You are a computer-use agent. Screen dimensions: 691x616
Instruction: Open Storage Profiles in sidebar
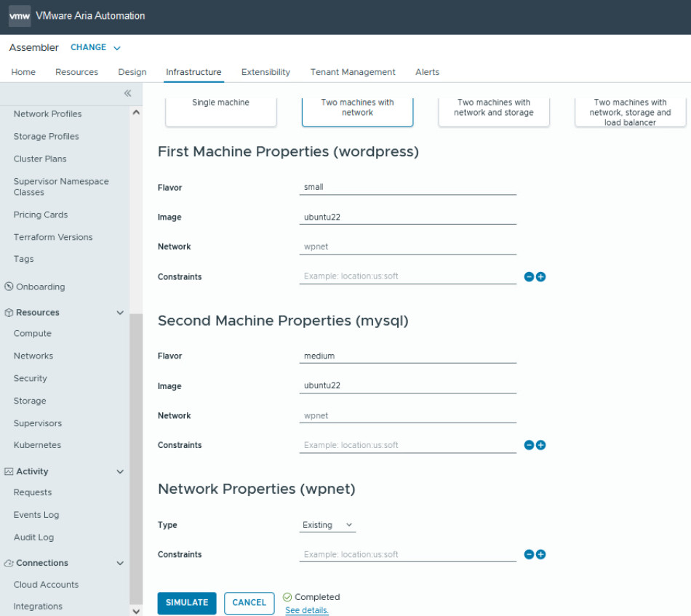click(x=47, y=137)
